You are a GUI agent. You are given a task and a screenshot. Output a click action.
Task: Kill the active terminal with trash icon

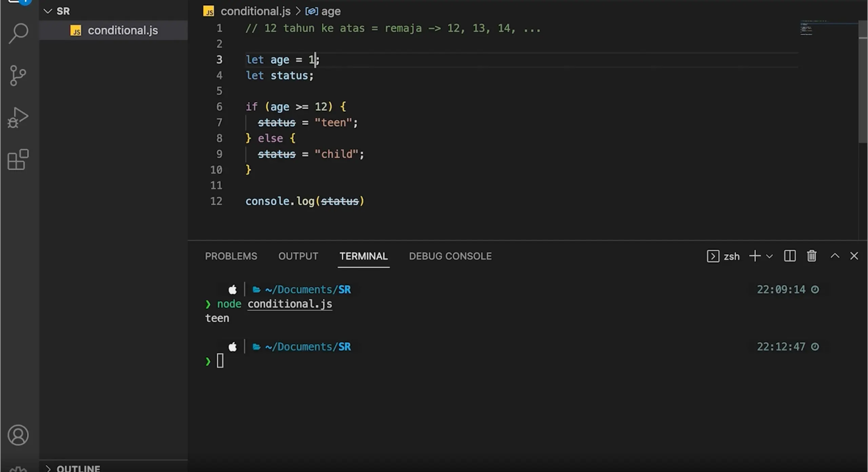(811, 256)
